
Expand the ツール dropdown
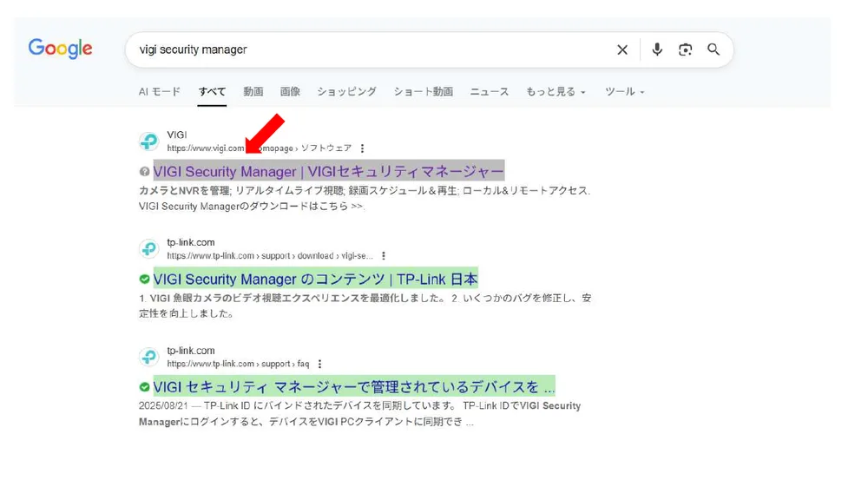click(624, 91)
